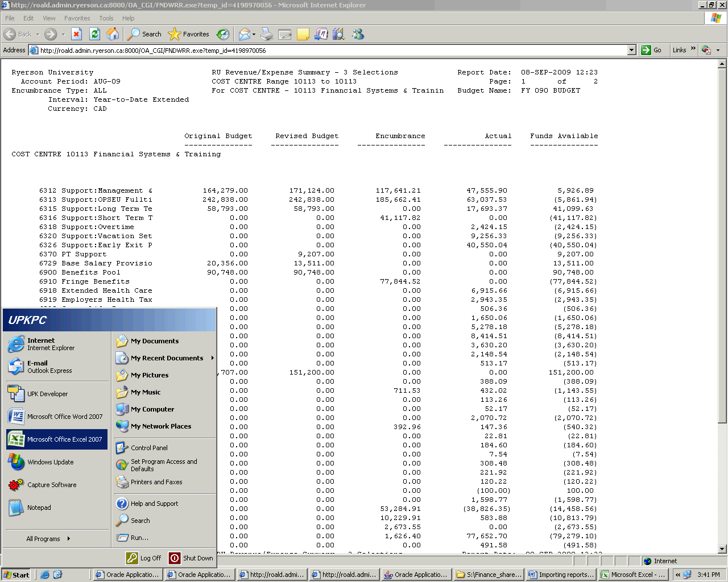Click the Research books toolbar icon
728x582 pixels.
(x=339, y=34)
